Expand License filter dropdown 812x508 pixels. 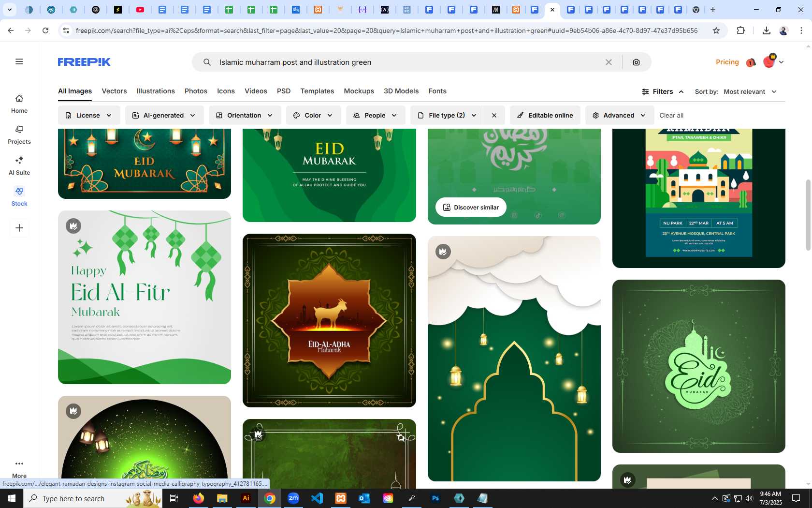click(89, 115)
